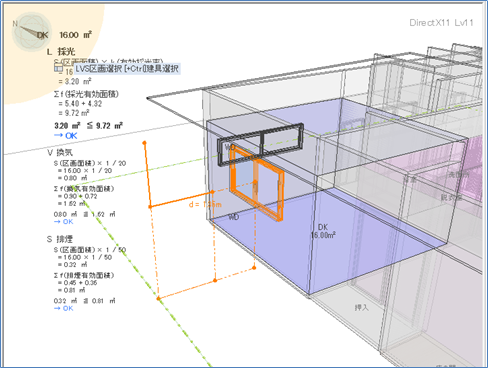Click the OK result under the 換気 section
This screenshot has width=488, height=368.
[x=63, y=222]
